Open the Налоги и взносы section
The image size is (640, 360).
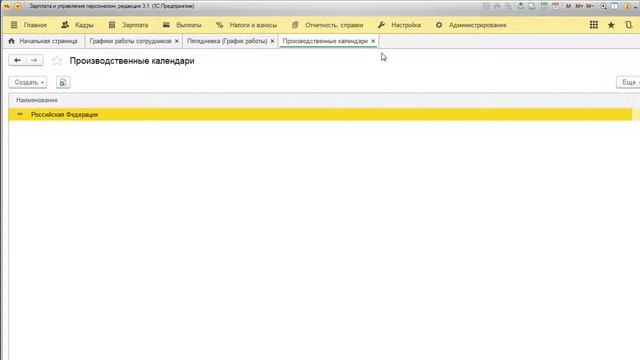coord(247,25)
